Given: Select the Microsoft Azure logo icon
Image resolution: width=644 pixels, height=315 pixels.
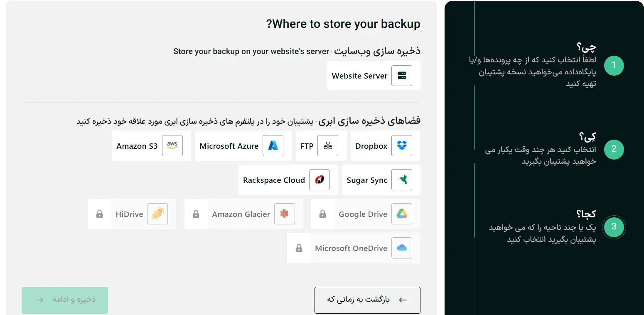Looking at the screenshot, I should (x=273, y=146).
